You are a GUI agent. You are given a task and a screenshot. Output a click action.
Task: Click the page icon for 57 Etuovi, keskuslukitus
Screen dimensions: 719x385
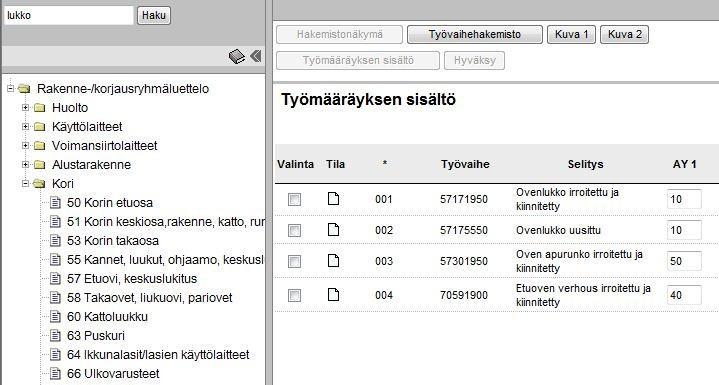[55, 279]
